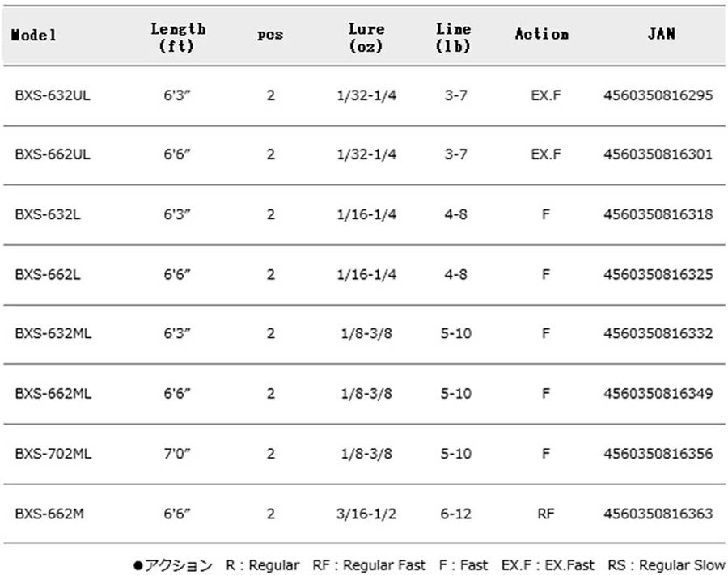Image resolution: width=728 pixels, height=575 pixels.
Task: Select the Lure (oz) header
Action: click(x=366, y=37)
